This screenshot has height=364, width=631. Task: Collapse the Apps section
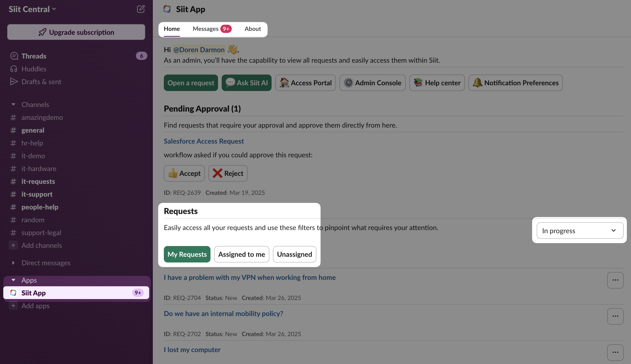coord(13,280)
